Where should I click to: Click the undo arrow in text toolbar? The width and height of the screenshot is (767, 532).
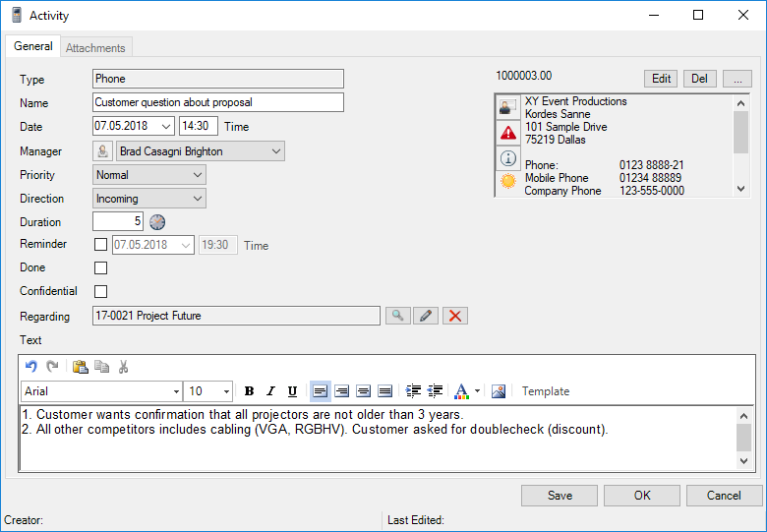pyautogui.click(x=30, y=367)
